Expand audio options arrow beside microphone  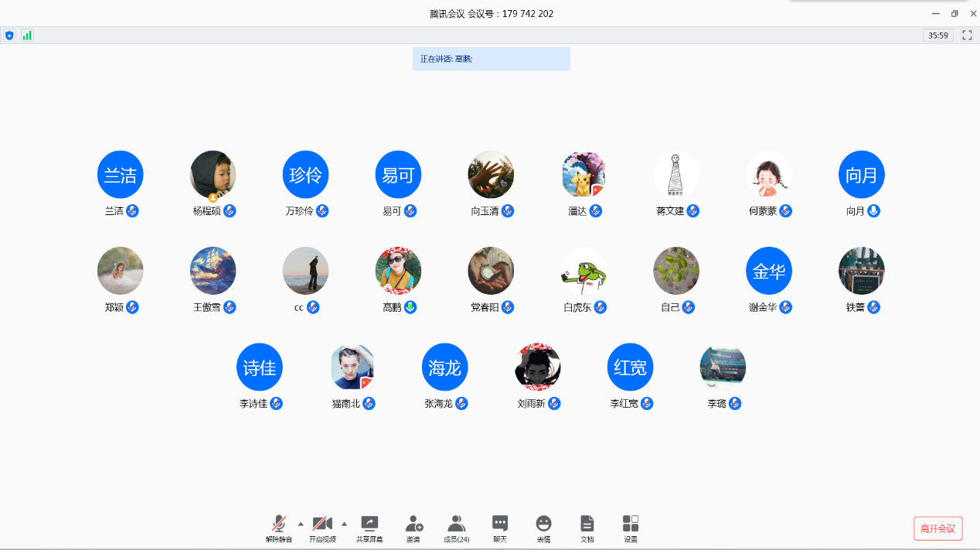click(x=301, y=524)
